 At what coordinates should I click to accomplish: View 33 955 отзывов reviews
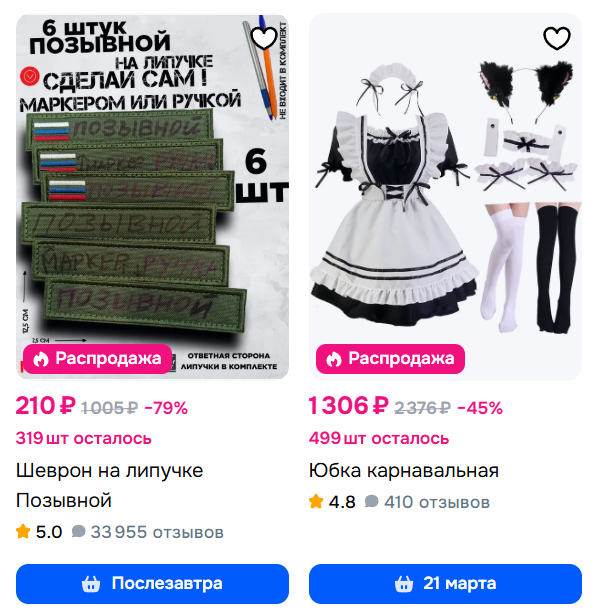148,532
